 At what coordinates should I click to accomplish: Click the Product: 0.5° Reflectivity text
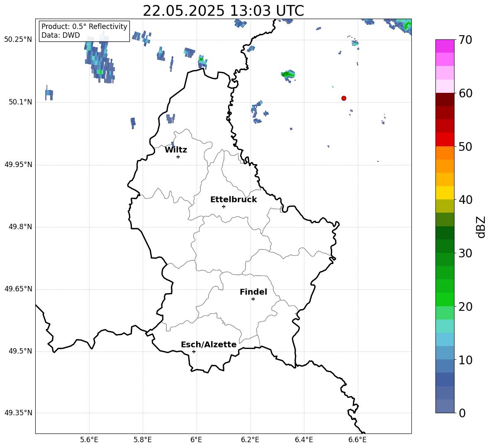tap(84, 27)
